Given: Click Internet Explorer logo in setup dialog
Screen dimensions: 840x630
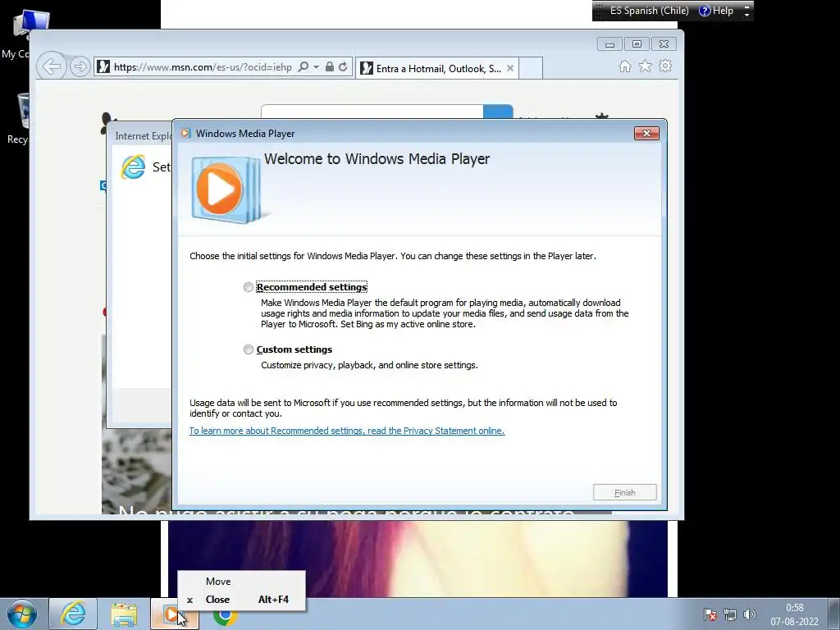Looking at the screenshot, I should [134, 167].
